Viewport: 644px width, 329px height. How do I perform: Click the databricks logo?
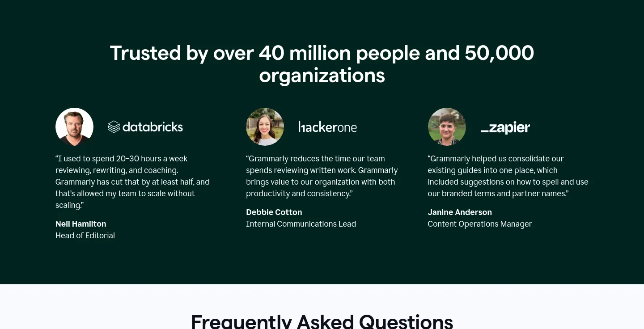click(145, 127)
